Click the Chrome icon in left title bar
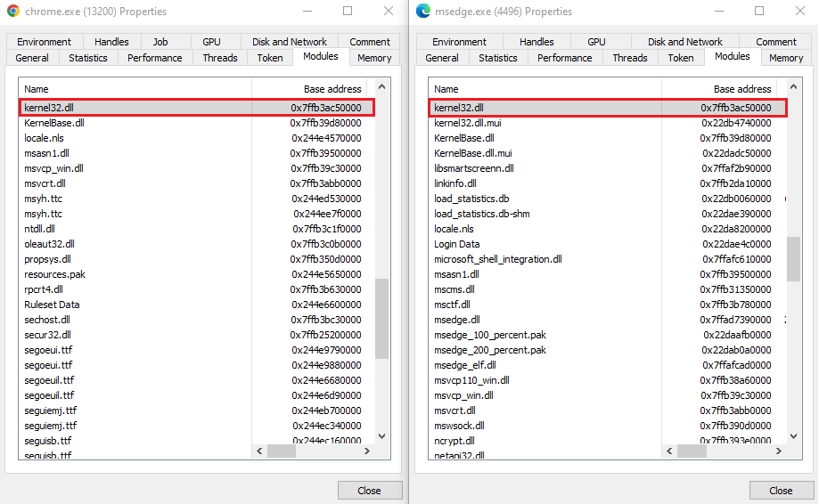 coord(13,12)
